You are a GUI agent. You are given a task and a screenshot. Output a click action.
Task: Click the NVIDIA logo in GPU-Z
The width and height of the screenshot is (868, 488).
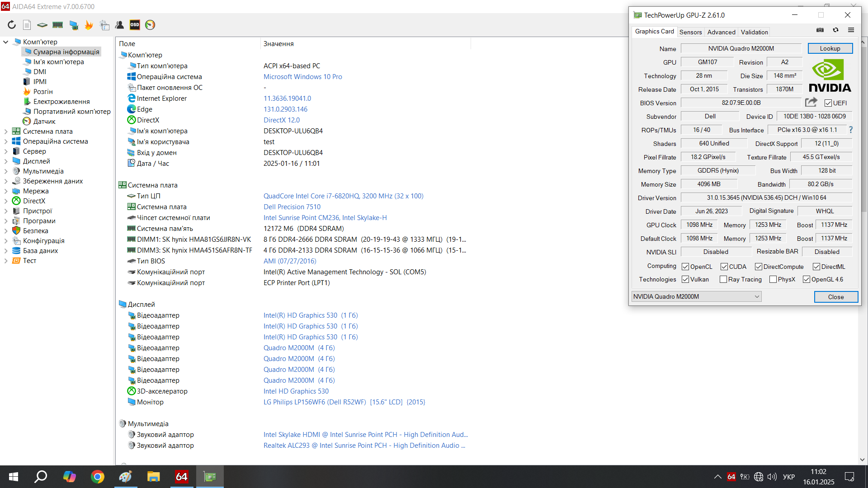[830, 75]
